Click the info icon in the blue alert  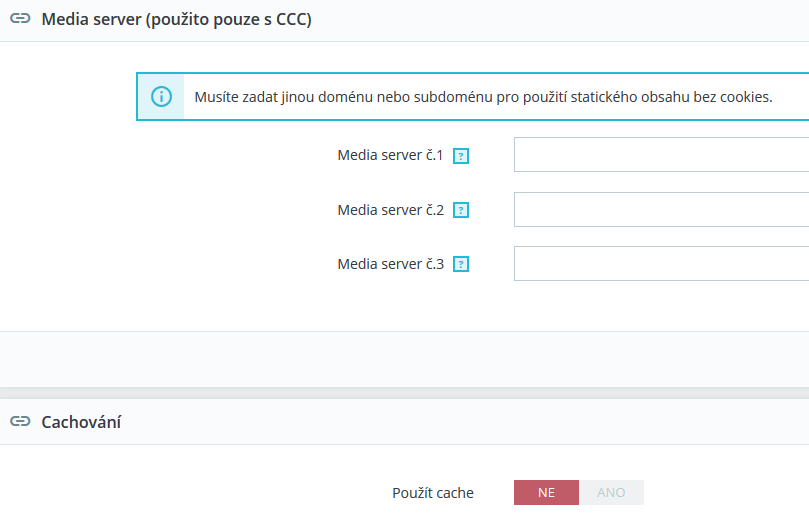point(161,97)
